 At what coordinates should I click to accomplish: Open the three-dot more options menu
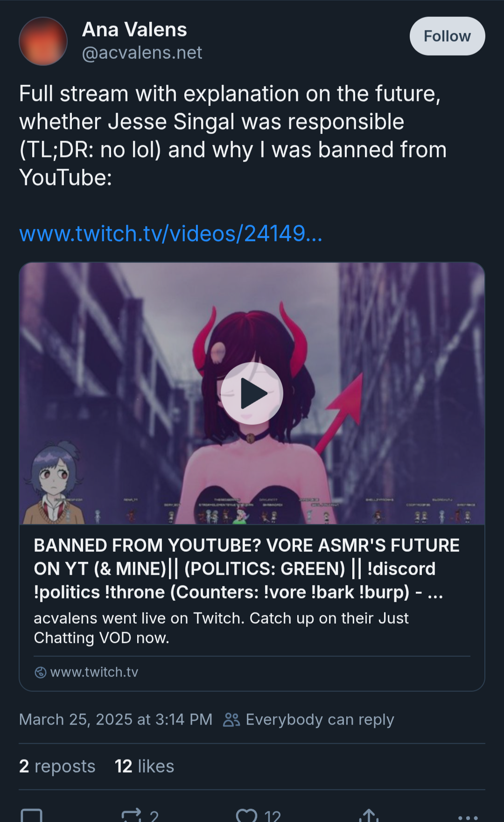click(468, 818)
